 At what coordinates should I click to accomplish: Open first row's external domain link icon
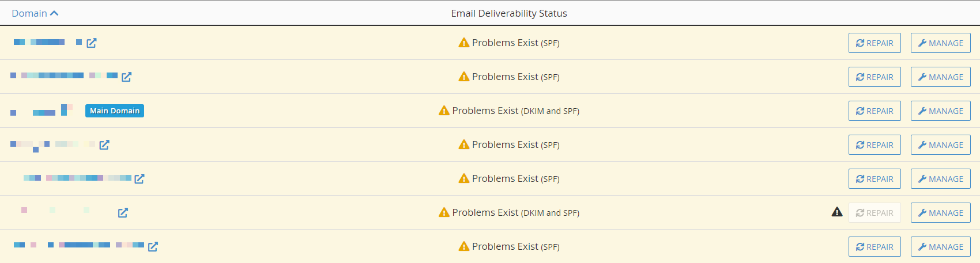pos(92,43)
